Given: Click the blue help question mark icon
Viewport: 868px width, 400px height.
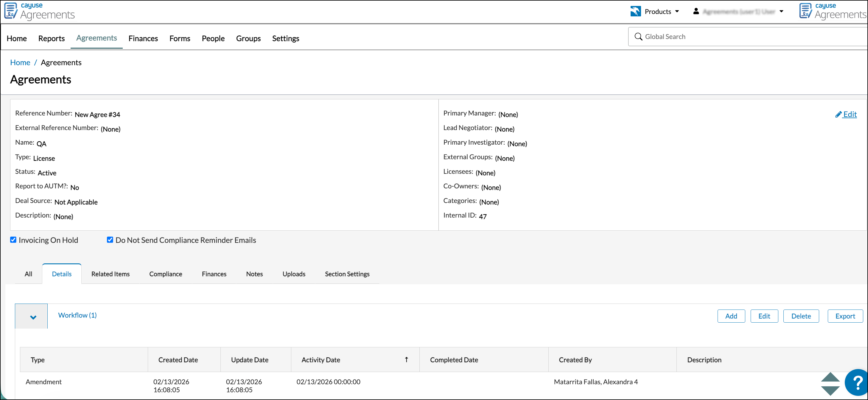Looking at the screenshot, I should (857, 383).
